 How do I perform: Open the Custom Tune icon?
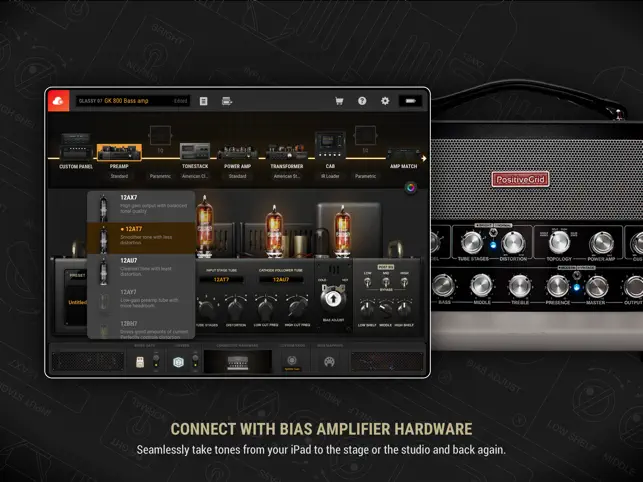pyautogui.click(x=292, y=361)
